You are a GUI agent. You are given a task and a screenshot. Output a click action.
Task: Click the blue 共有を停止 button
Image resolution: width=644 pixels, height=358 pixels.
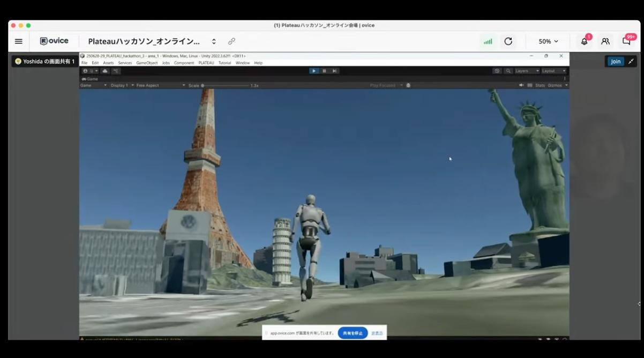(x=353, y=333)
